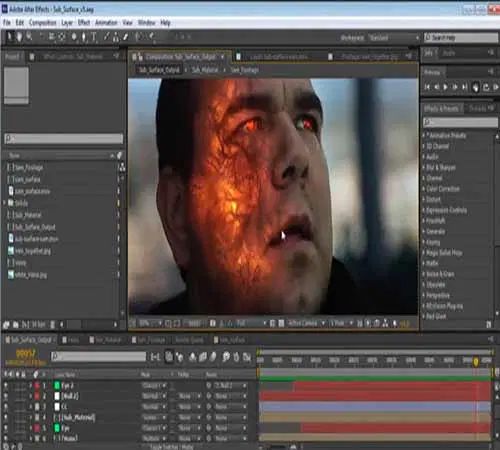Screen dimensions: 500x450
Task: Click flowchart icon in Project panel header
Action: click(122, 168)
